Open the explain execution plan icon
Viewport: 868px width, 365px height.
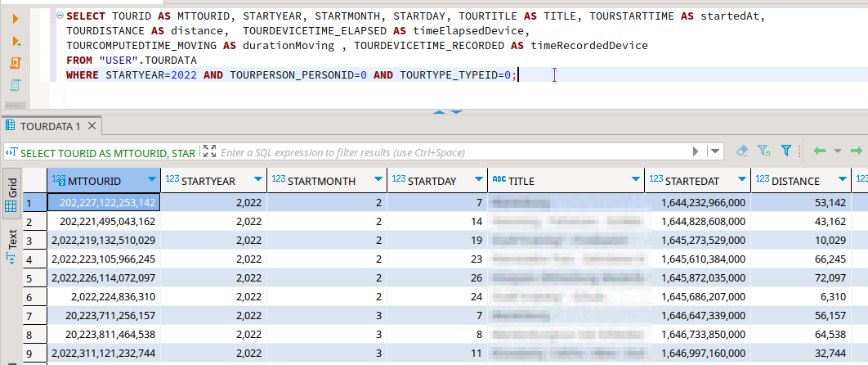pos(16,85)
